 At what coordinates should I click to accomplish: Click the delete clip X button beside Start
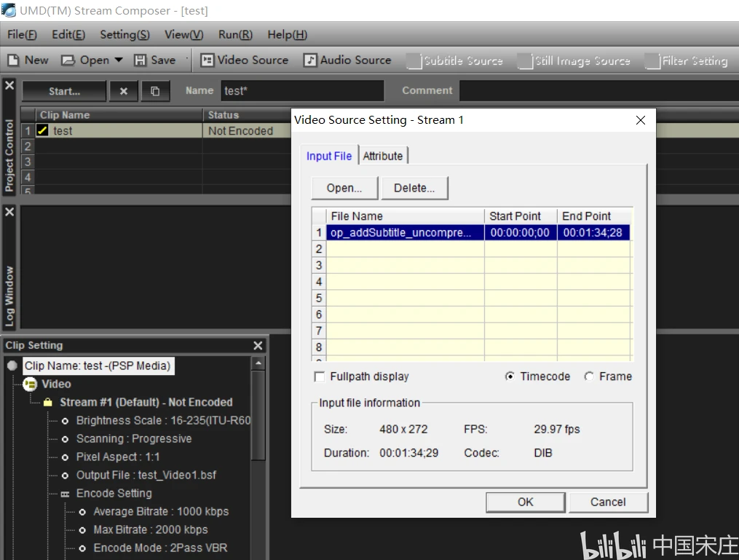click(x=123, y=91)
